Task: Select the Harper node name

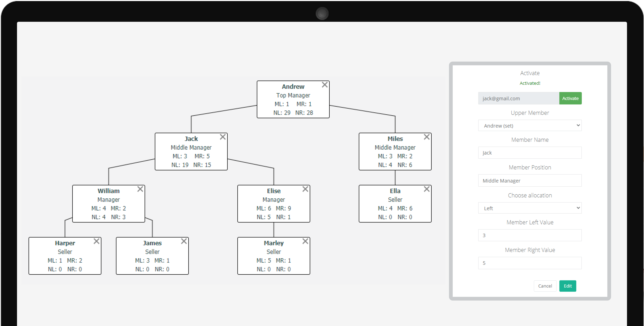Action: point(65,243)
